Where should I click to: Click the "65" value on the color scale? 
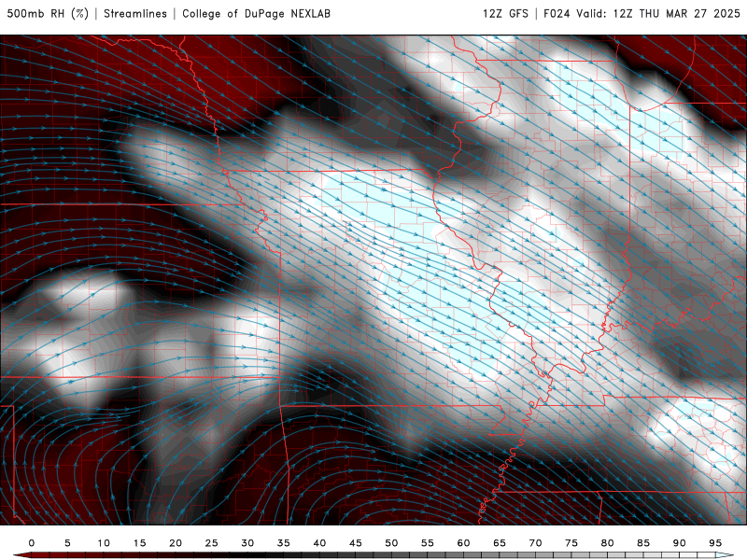(500, 543)
